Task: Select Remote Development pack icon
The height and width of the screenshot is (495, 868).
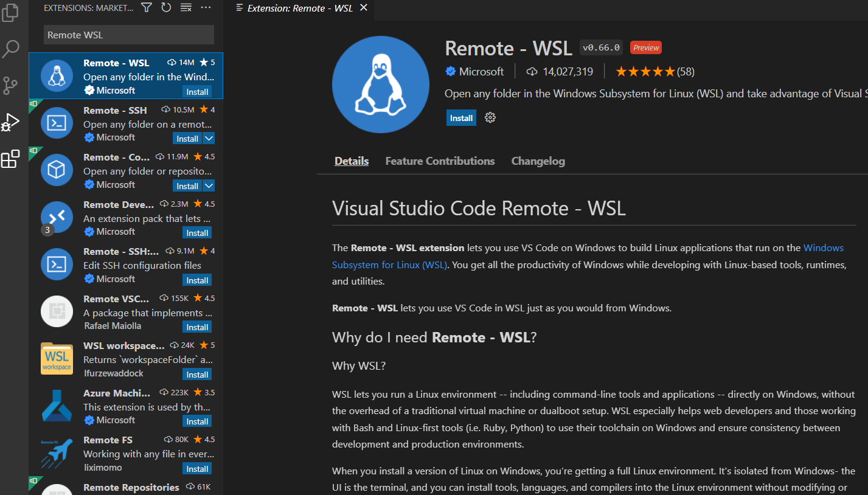Action: tap(57, 218)
